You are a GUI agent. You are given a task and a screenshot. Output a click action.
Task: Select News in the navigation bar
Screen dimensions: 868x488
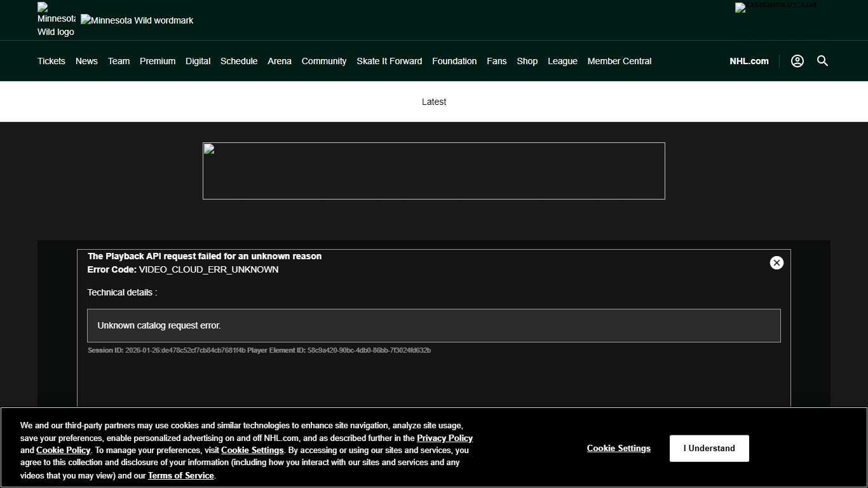coord(86,61)
